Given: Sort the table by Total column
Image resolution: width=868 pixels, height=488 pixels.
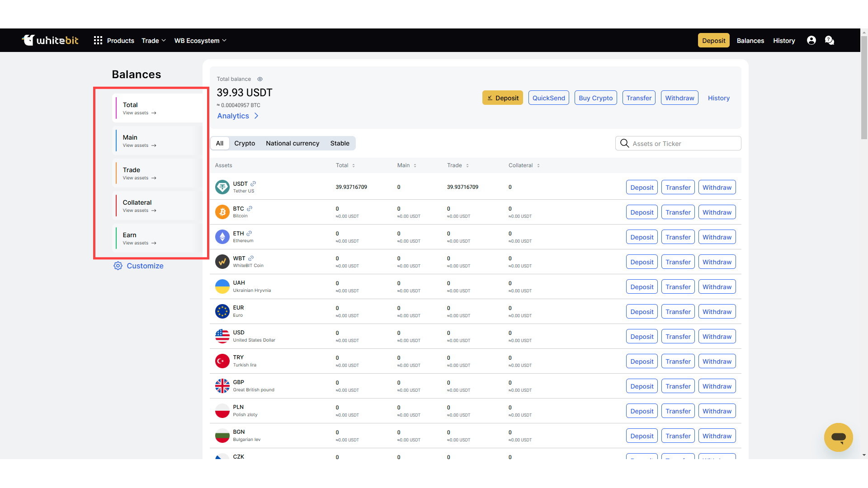Looking at the screenshot, I should click(x=345, y=165).
